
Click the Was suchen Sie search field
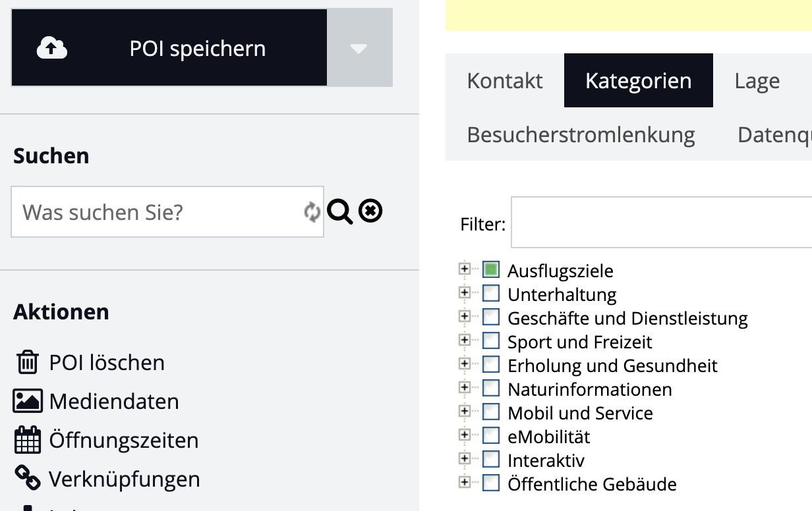[158, 212]
